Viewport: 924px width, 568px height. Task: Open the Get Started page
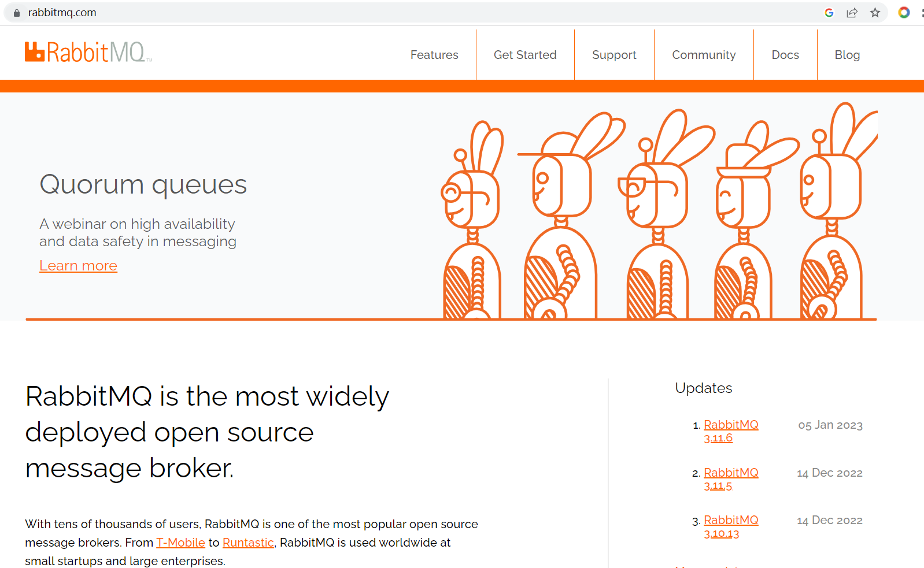click(x=525, y=55)
